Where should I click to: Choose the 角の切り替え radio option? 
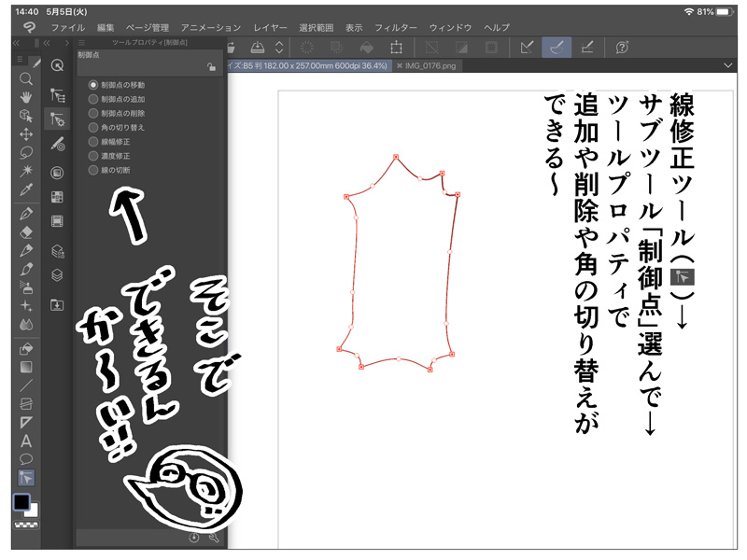tap(93, 127)
